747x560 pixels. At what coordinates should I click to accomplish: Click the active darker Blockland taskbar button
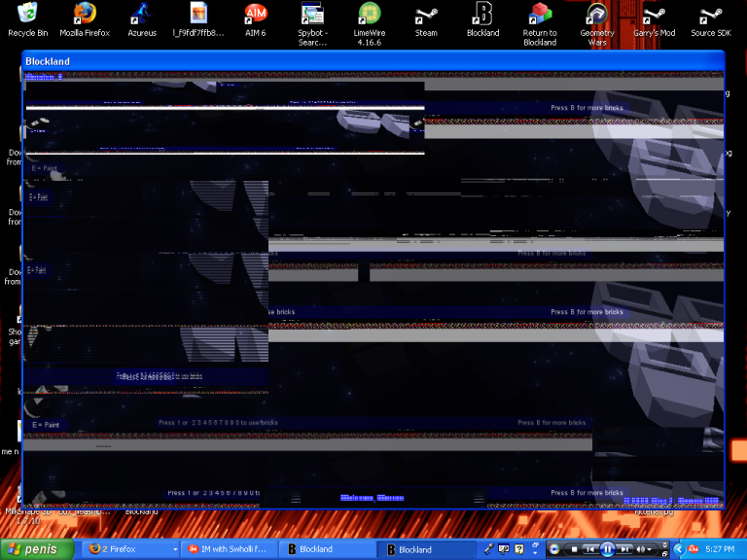(x=428, y=549)
